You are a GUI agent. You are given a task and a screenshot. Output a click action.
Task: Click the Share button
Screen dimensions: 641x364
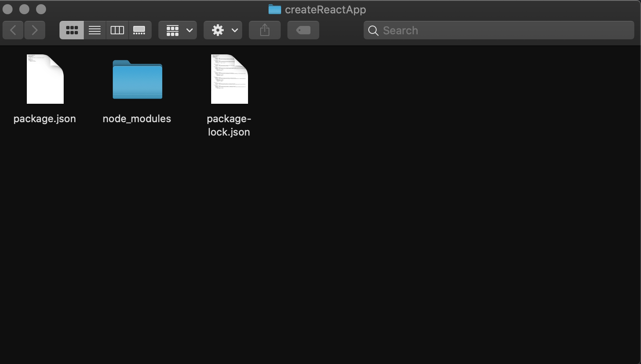pos(265,30)
